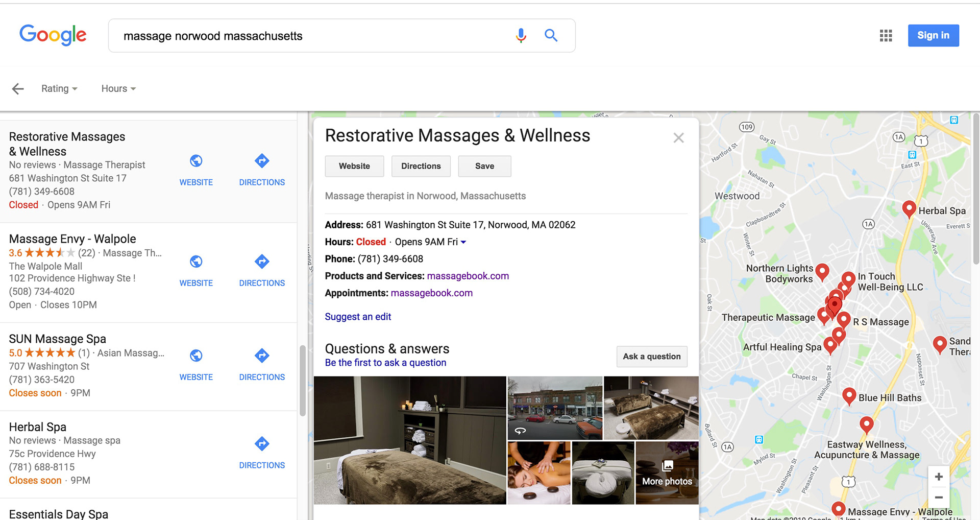The height and width of the screenshot is (520, 980).
Task: Click the Directions button in details panel
Action: pyautogui.click(x=421, y=166)
